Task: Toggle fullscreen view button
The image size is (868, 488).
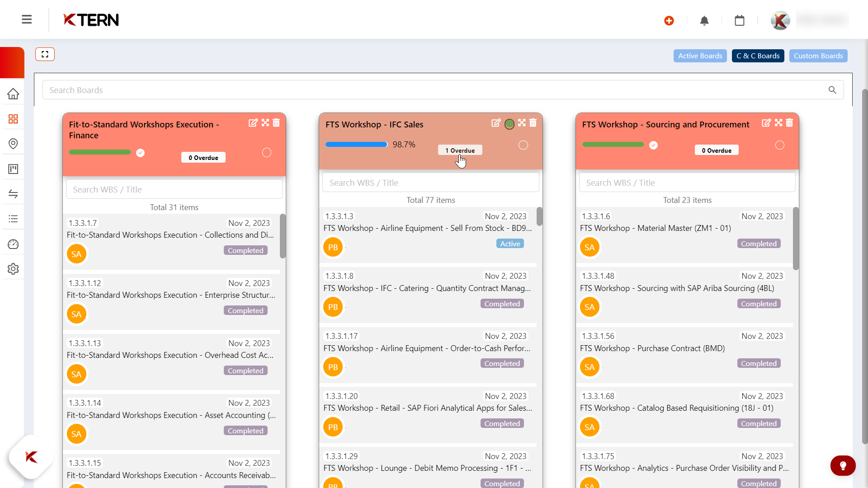Action: click(45, 54)
